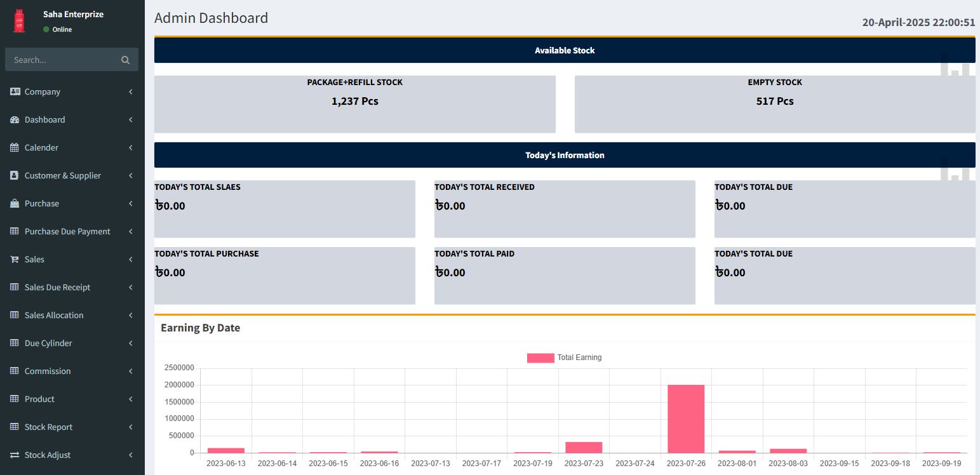Click the Earning By Date heading
The height and width of the screenshot is (475, 980).
200,328
